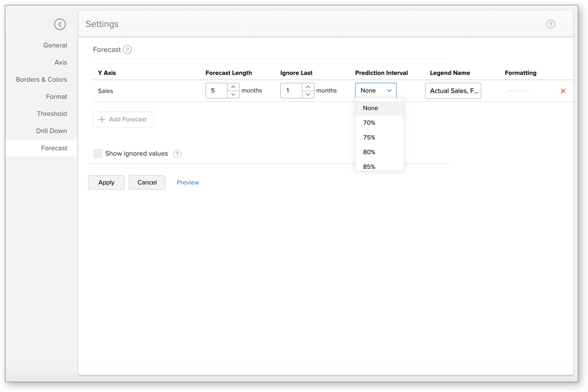Choose 80% from the dropdown list

tap(369, 152)
